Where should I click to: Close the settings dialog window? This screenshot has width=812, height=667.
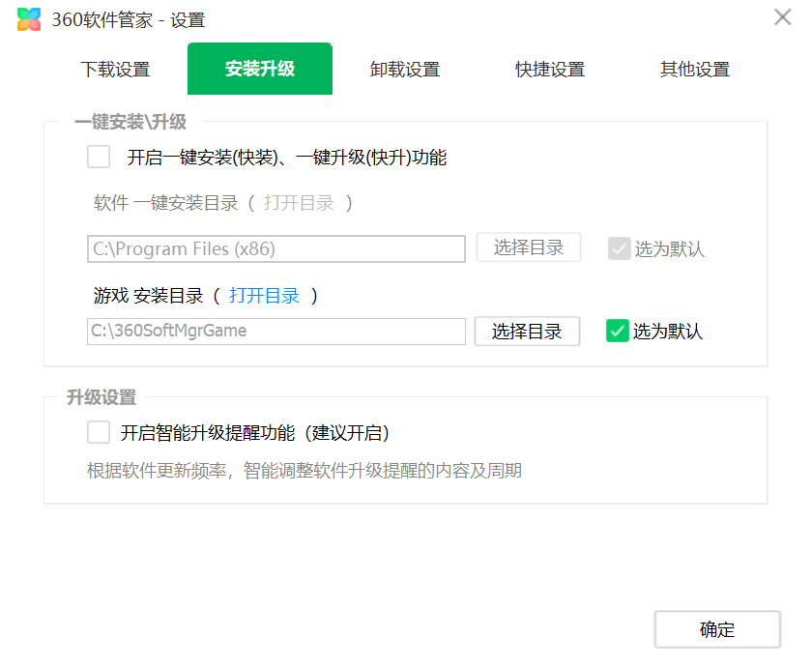782,17
